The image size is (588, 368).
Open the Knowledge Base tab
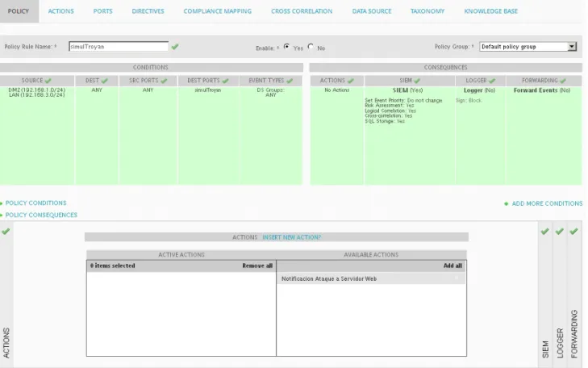click(x=490, y=11)
